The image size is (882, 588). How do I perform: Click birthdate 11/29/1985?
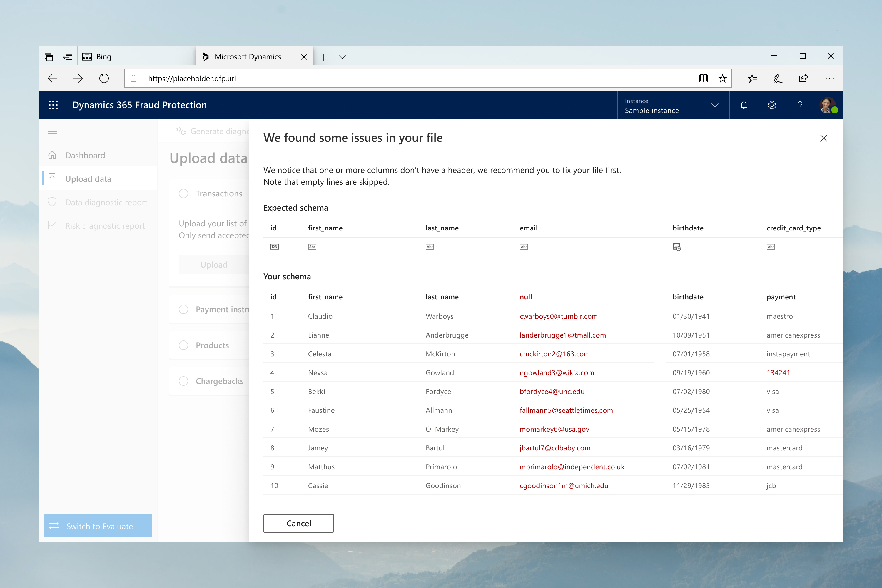click(x=691, y=485)
